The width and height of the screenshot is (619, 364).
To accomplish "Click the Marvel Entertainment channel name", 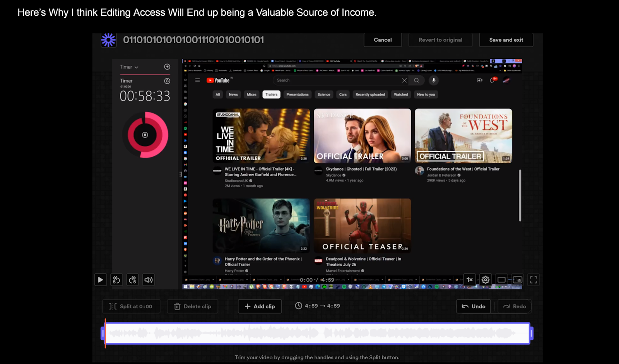I will pyautogui.click(x=343, y=271).
